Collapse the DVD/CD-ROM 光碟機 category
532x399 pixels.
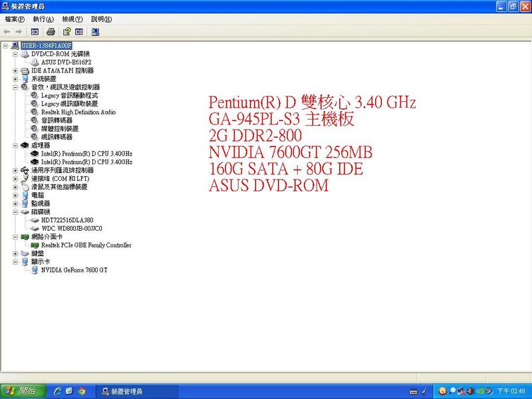(15, 54)
